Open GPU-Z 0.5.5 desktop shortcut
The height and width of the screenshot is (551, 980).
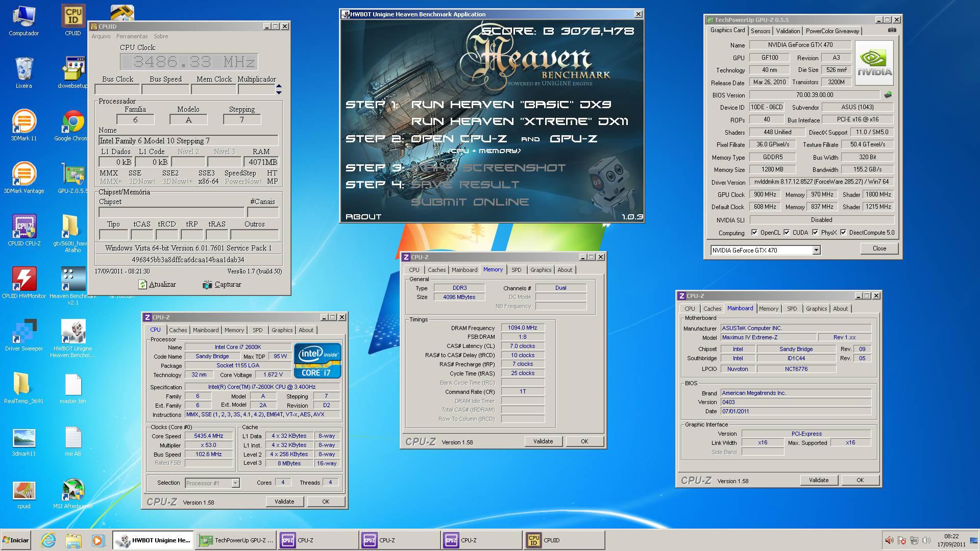coord(72,178)
